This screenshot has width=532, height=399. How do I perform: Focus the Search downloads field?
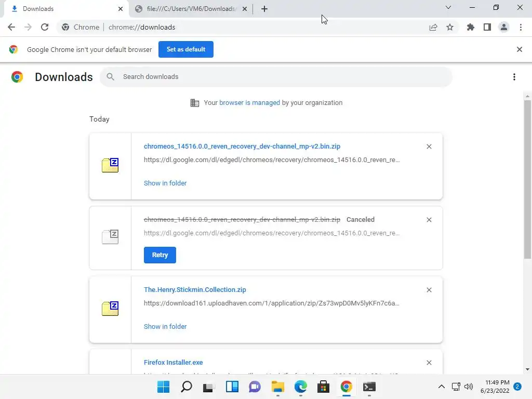276,77
